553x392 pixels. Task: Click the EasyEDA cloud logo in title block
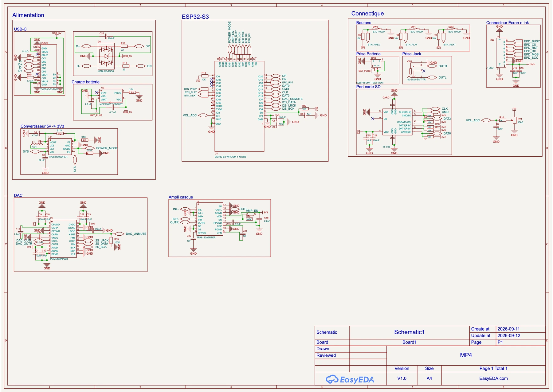(350, 379)
